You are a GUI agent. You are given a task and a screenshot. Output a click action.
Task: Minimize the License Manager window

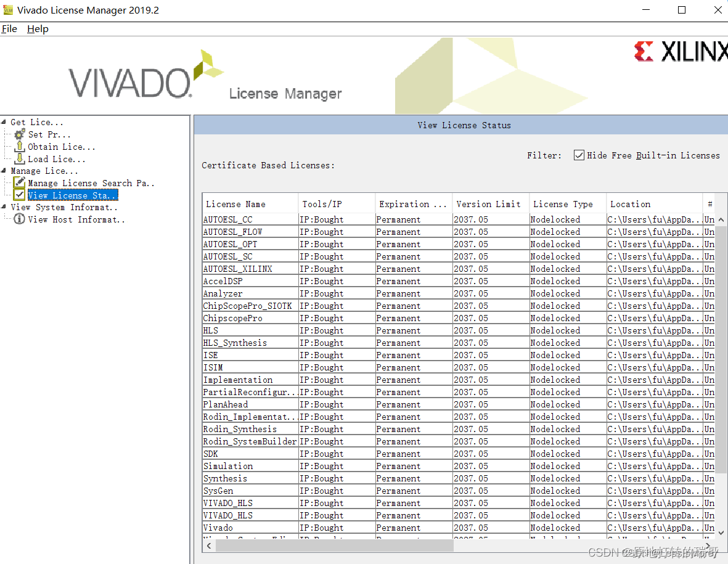[x=646, y=10]
